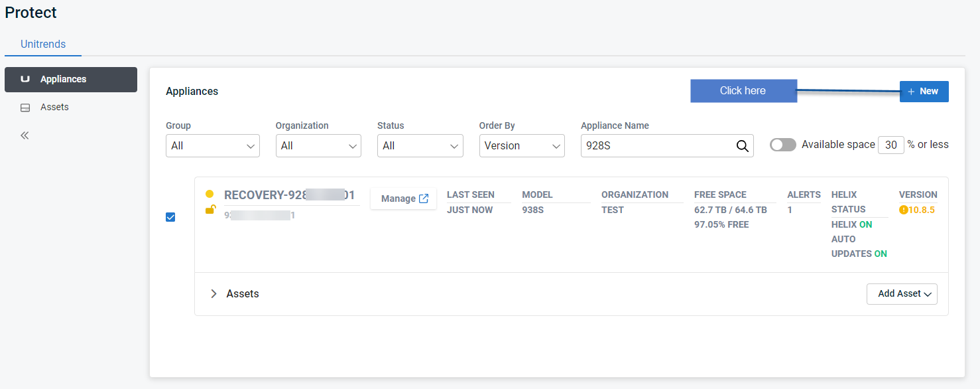Click the HELIX ON status text

pyautogui.click(x=852, y=224)
